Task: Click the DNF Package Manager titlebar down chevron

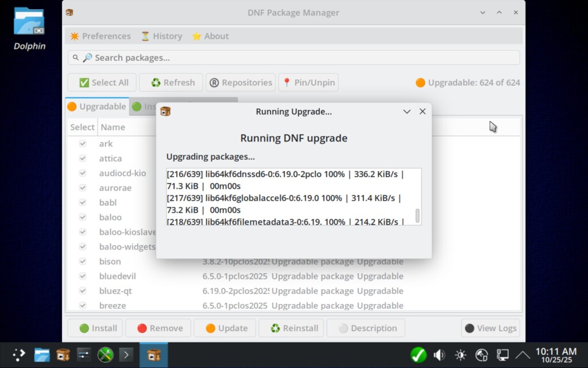Action: click(x=483, y=13)
